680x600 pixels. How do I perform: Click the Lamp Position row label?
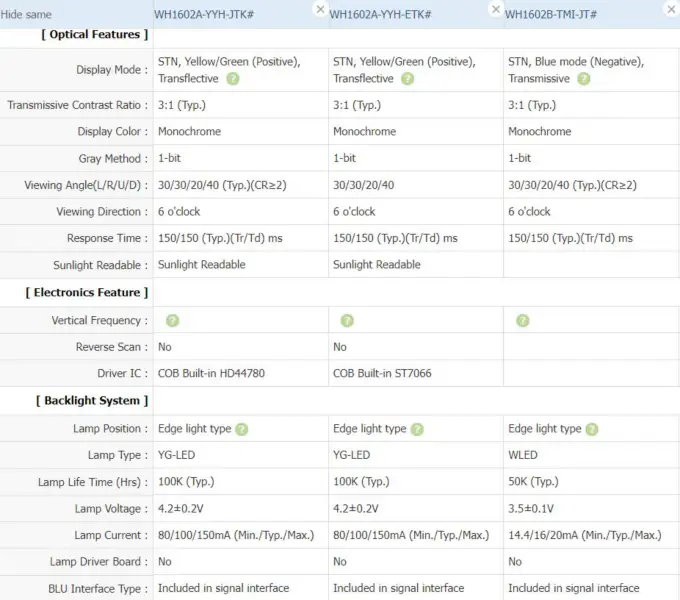(111, 429)
